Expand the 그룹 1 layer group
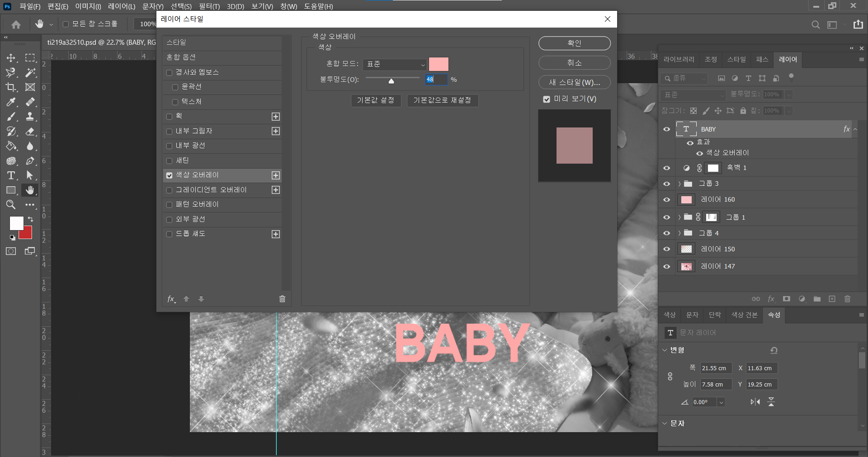Screen dimensions: 868x457 click(679, 217)
